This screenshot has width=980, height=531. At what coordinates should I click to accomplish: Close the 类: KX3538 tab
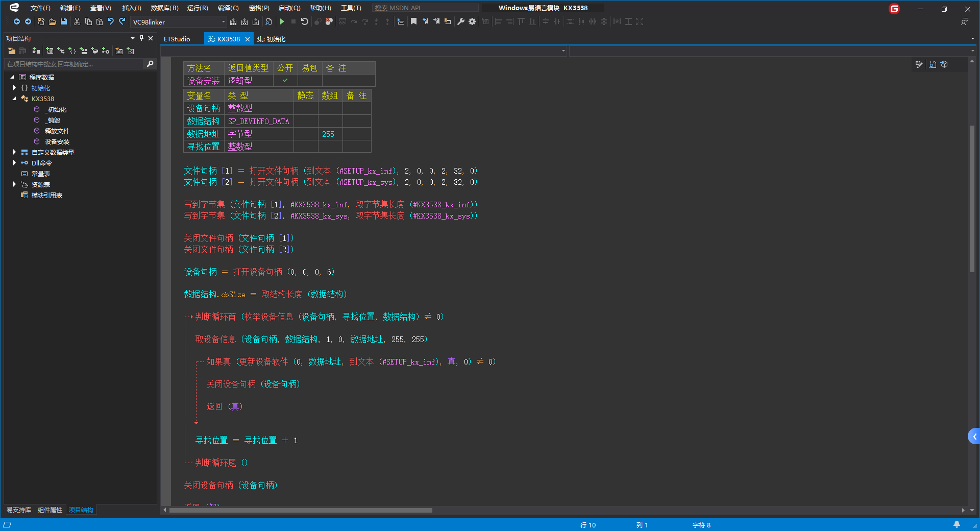[248, 39]
